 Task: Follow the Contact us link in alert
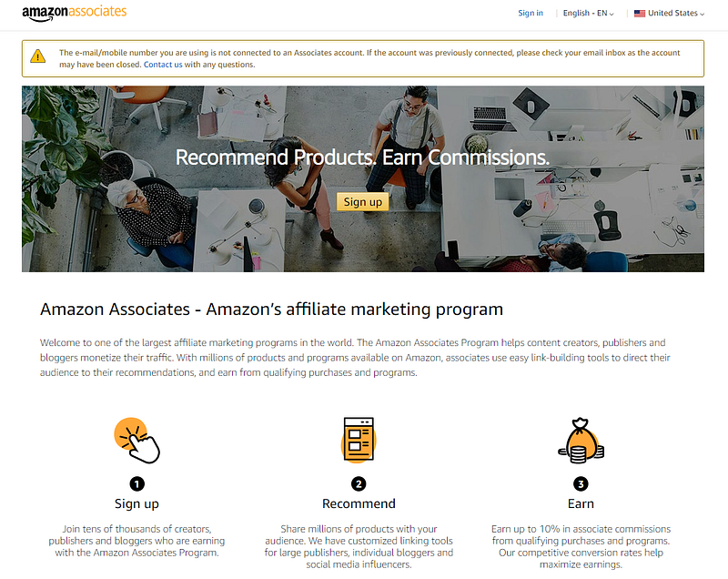click(163, 65)
